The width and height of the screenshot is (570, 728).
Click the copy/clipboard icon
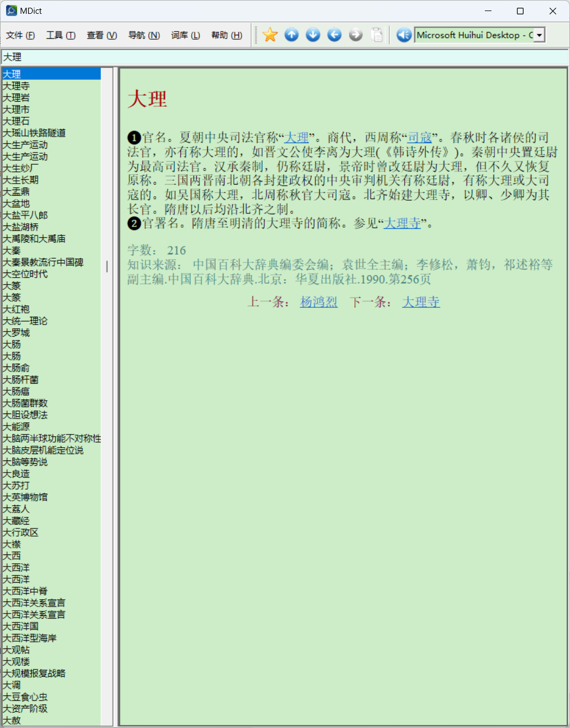377,35
